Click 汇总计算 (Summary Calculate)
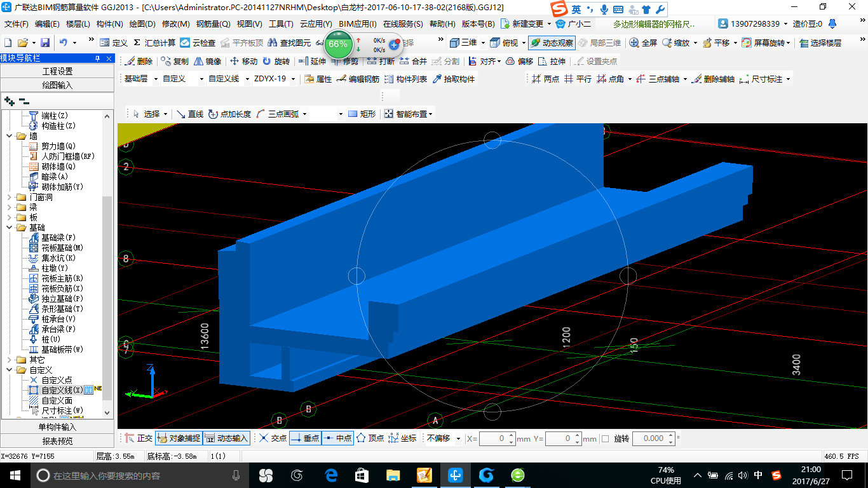 pos(154,43)
